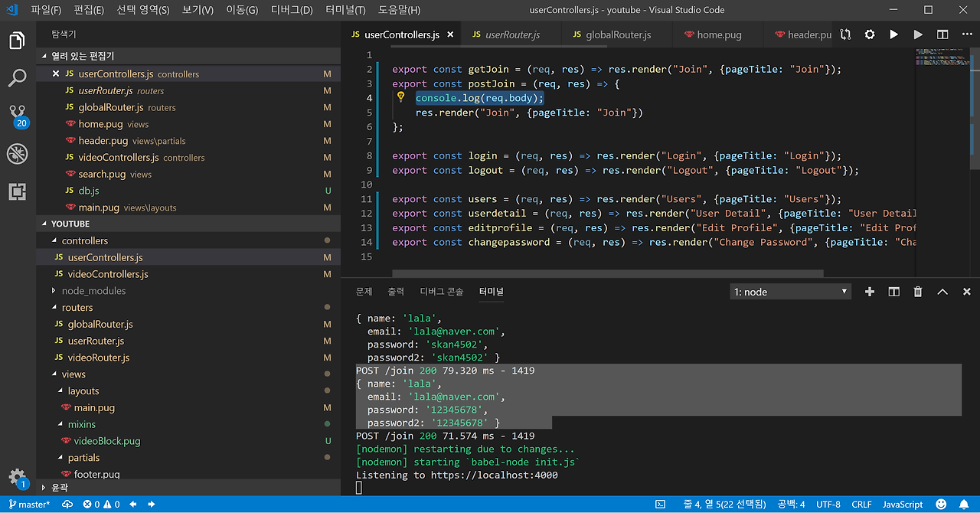Click the lightbulb code action on line 4
Viewport: 980px width, 513px height.
coord(400,97)
